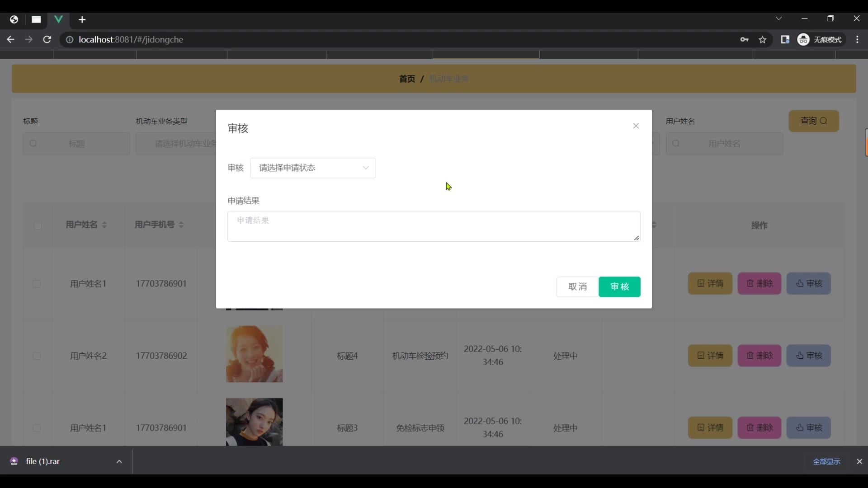Check the first 用户姓名1 row checkbox
This screenshot has width=868, height=488.
pyautogui.click(x=37, y=284)
